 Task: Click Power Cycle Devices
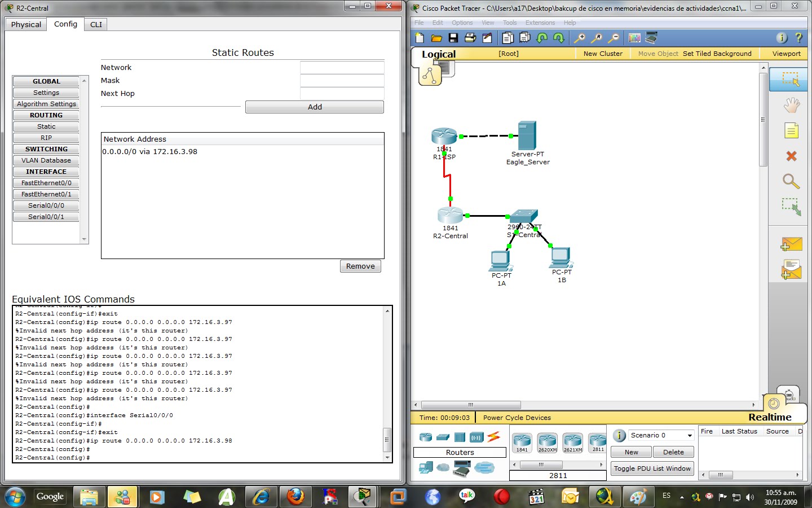517,418
